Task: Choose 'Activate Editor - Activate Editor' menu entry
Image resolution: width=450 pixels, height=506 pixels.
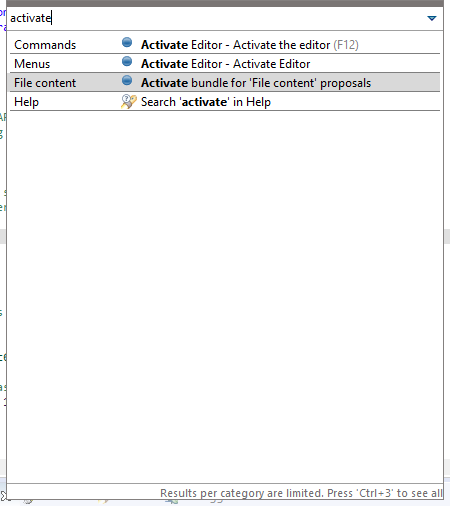Action: 225,64
